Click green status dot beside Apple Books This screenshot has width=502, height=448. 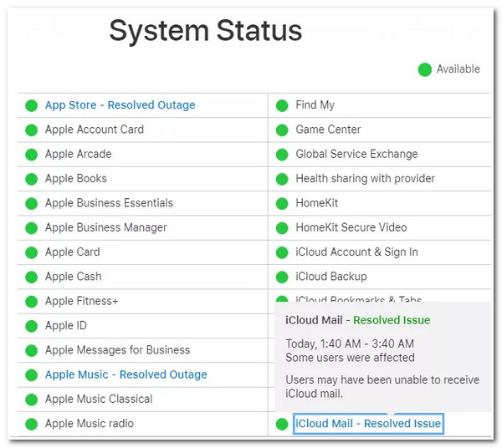(x=32, y=179)
